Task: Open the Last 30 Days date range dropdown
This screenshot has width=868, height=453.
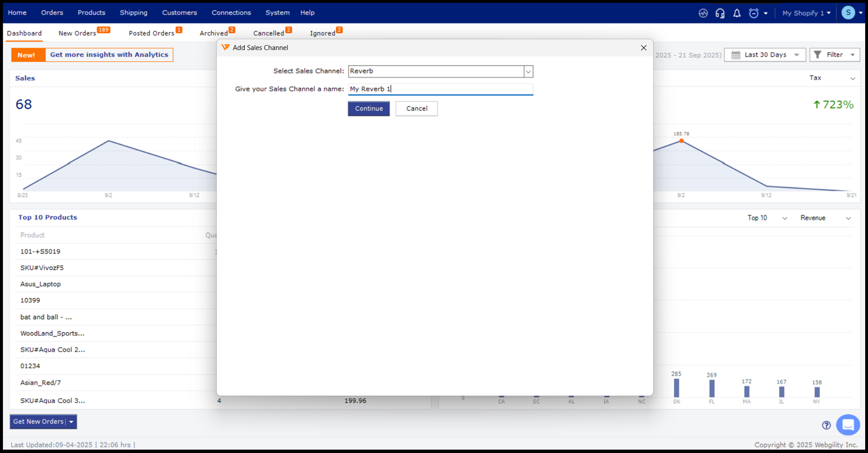Action: (x=764, y=55)
